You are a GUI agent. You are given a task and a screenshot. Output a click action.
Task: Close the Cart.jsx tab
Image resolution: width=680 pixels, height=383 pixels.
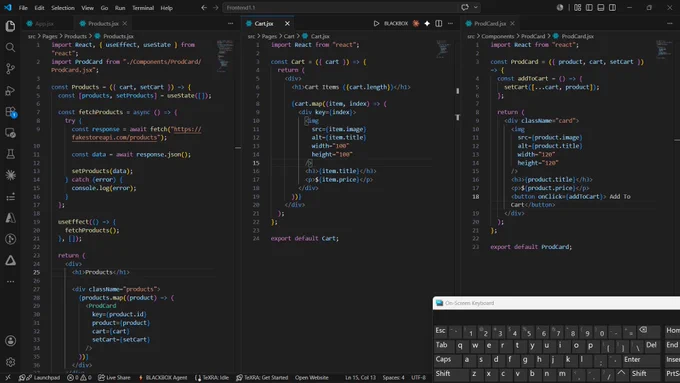(x=287, y=23)
